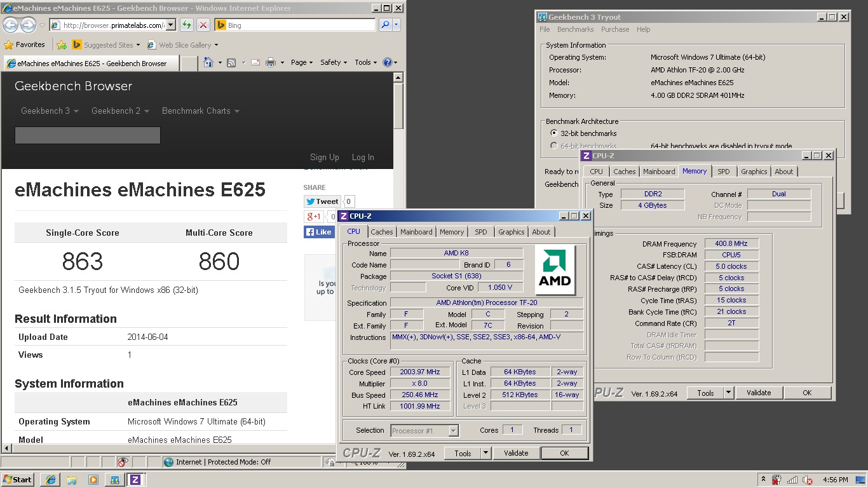Click the IE Back arrow button
The width and height of the screenshot is (868, 488).
pos(11,25)
